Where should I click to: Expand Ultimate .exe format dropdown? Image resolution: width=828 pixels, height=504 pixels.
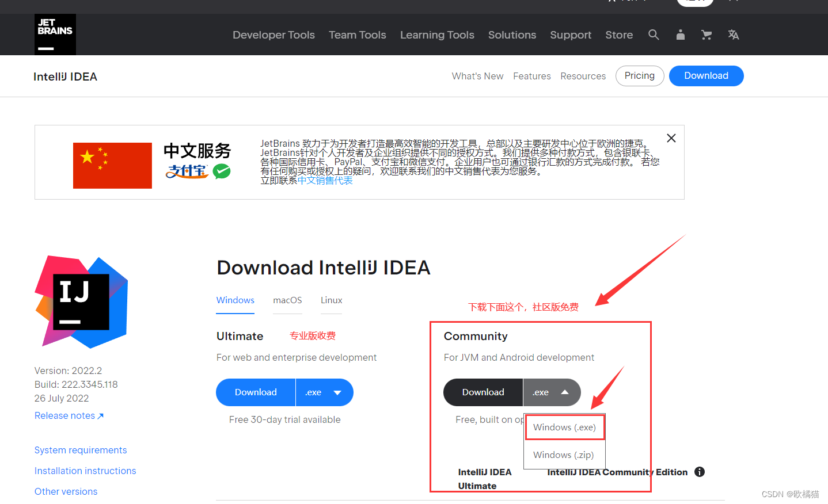pyautogui.click(x=324, y=392)
